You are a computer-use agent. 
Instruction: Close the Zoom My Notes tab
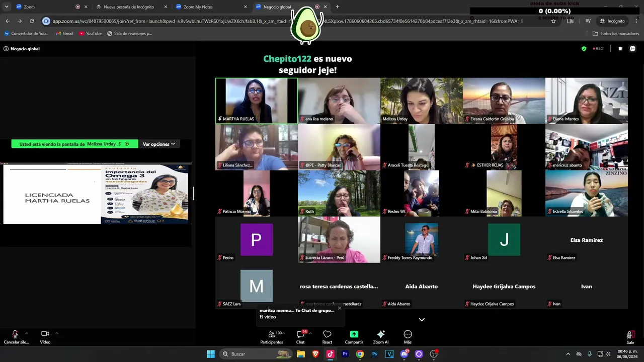tap(246, 7)
